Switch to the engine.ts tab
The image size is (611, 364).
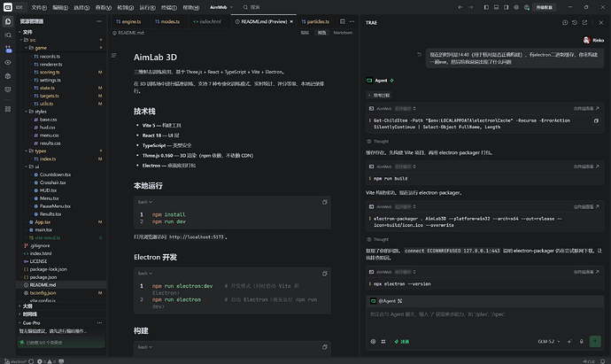pos(128,21)
